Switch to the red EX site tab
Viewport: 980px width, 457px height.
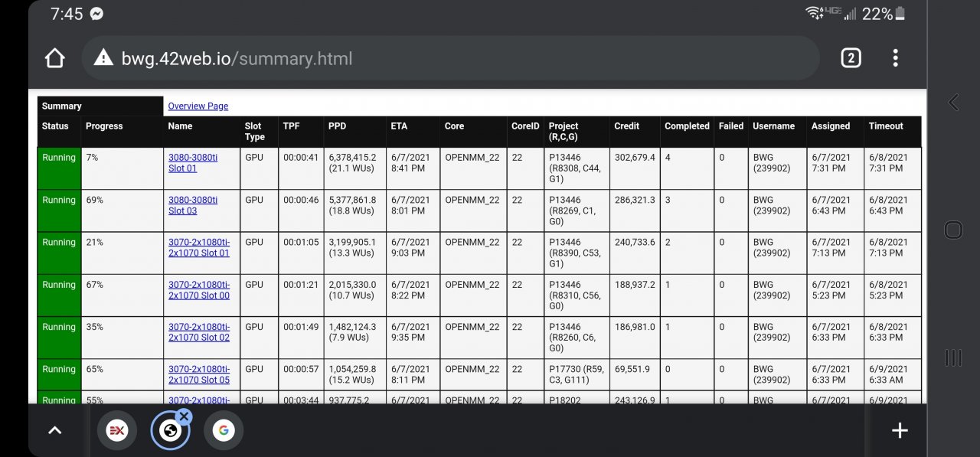point(117,431)
